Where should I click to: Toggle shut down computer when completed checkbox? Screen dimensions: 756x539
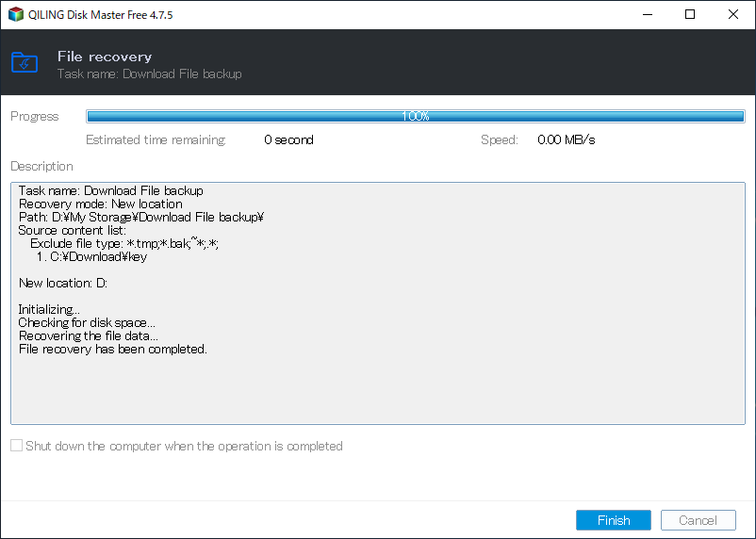point(16,446)
